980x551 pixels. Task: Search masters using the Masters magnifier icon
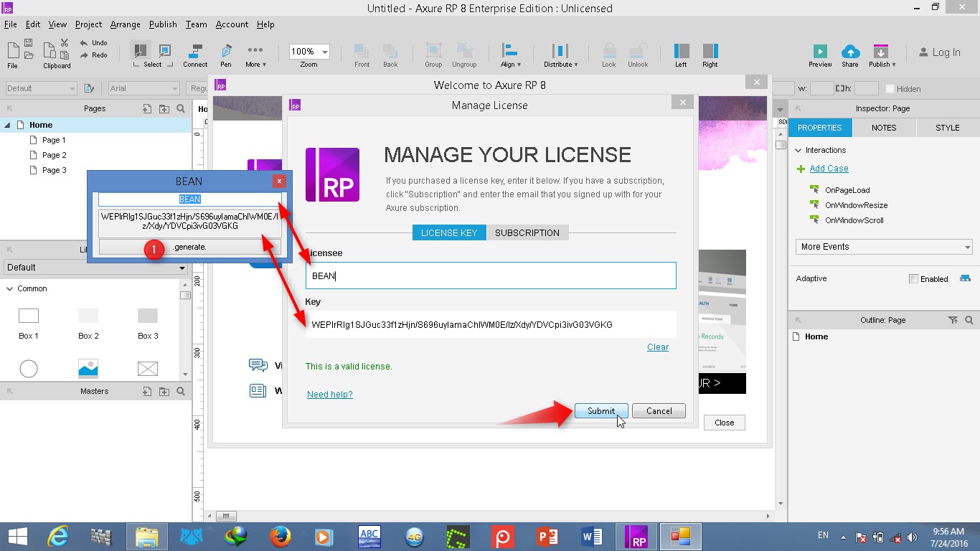[181, 391]
